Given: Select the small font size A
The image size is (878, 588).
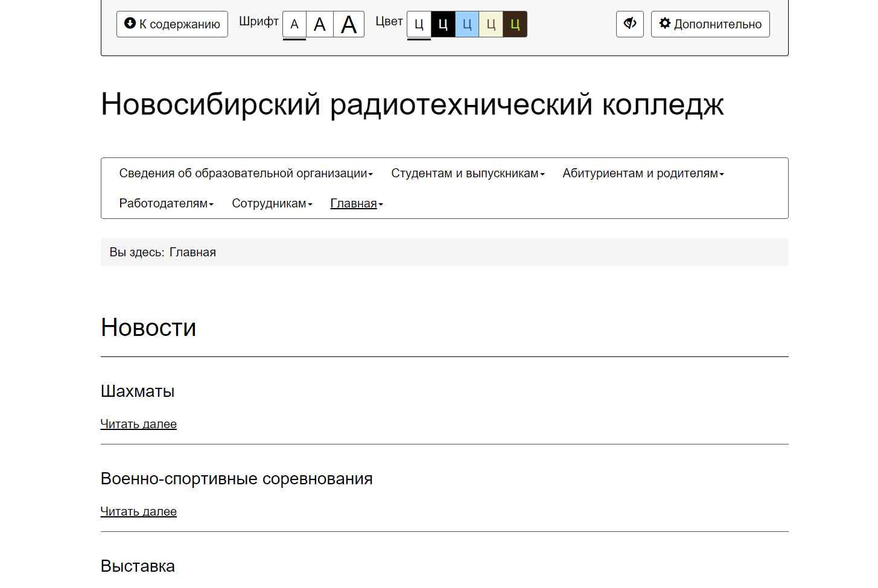Looking at the screenshot, I should point(294,24).
